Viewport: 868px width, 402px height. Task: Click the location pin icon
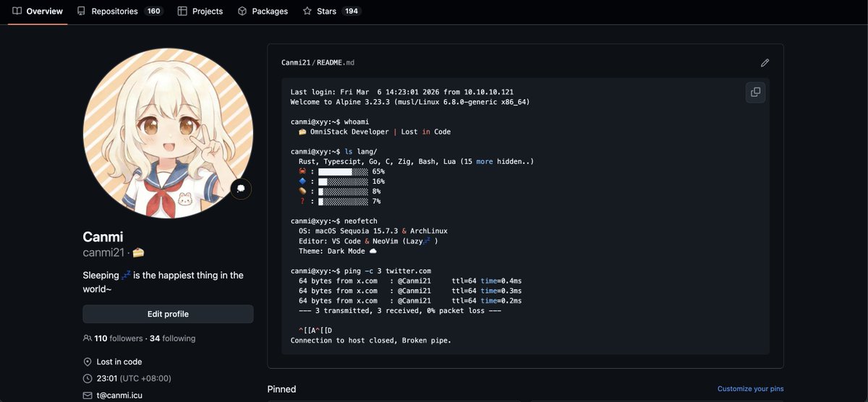point(88,362)
